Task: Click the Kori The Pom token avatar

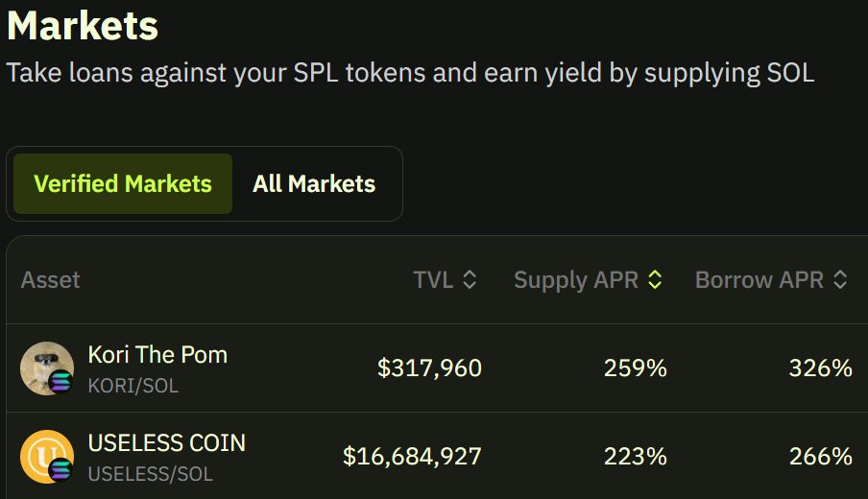Action: click(x=44, y=366)
